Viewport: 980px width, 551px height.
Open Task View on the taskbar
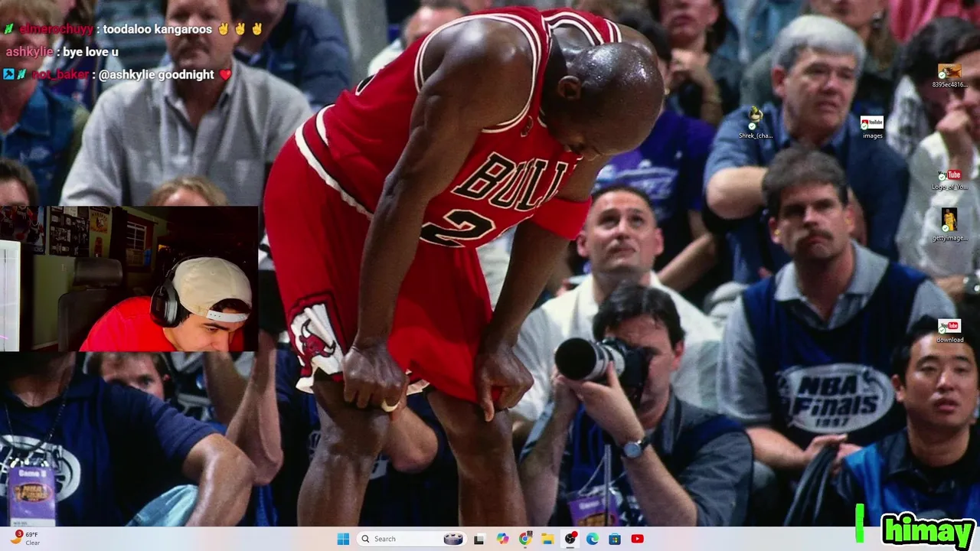tap(479, 539)
